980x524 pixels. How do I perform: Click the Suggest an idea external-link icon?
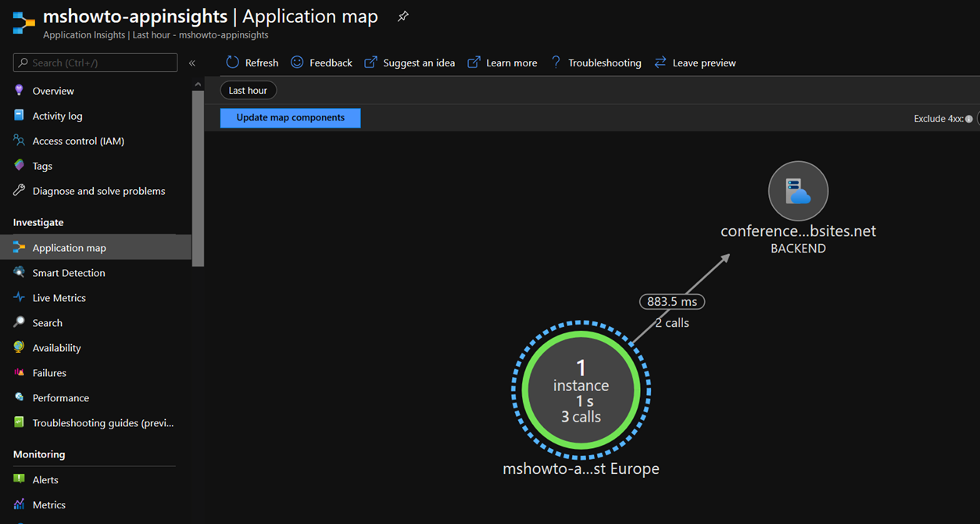pyautogui.click(x=370, y=62)
